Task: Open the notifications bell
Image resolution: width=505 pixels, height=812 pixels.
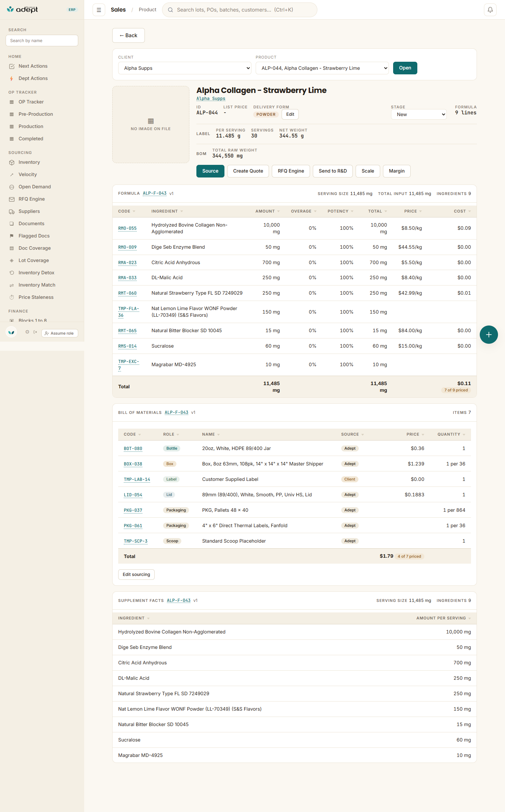Action: (490, 10)
